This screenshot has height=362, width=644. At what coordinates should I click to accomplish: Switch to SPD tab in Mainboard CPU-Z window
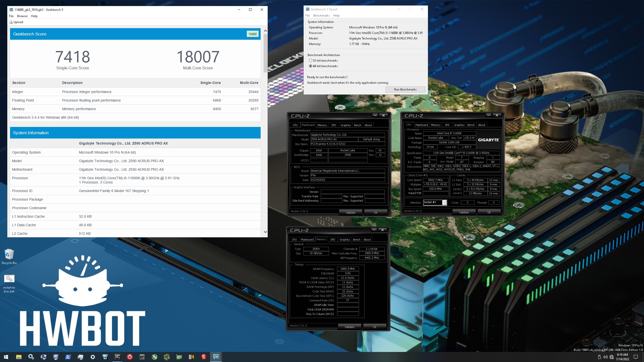click(x=334, y=125)
